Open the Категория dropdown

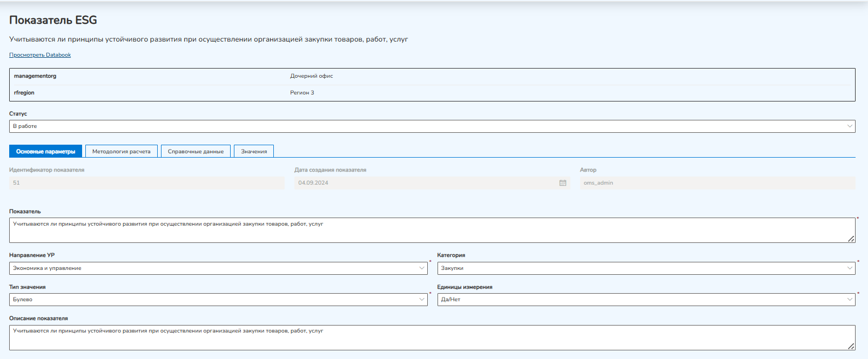[x=646, y=268]
